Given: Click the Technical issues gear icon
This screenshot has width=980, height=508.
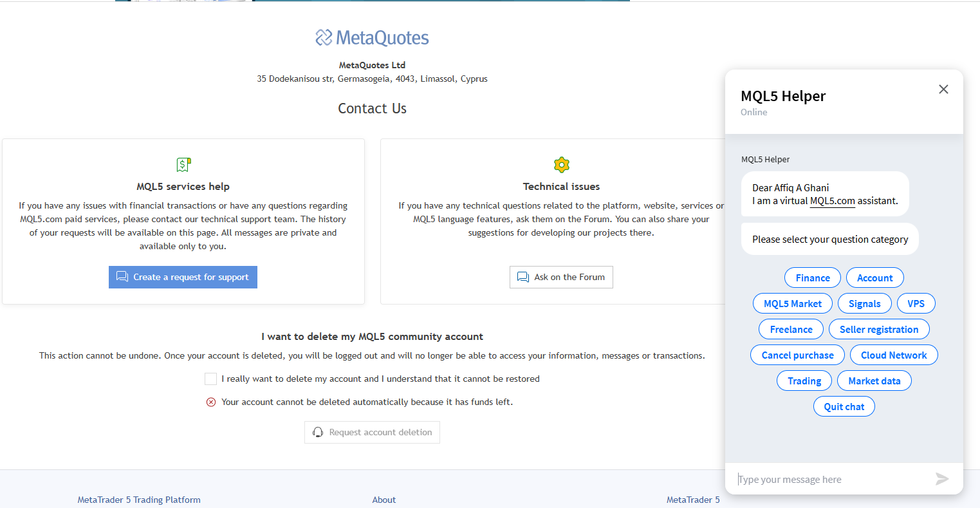Looking at the screenshot, I should coord(562,164).
